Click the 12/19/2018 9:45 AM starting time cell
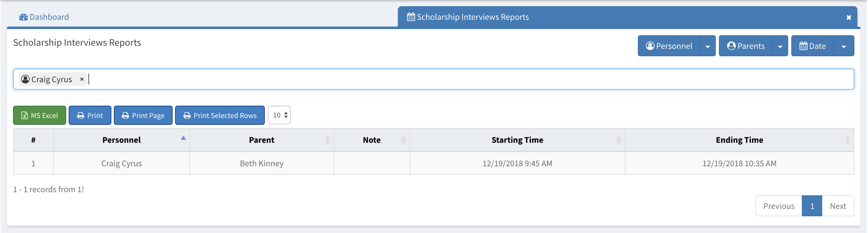This screenshot has width=868, height=233. point(517,163)
